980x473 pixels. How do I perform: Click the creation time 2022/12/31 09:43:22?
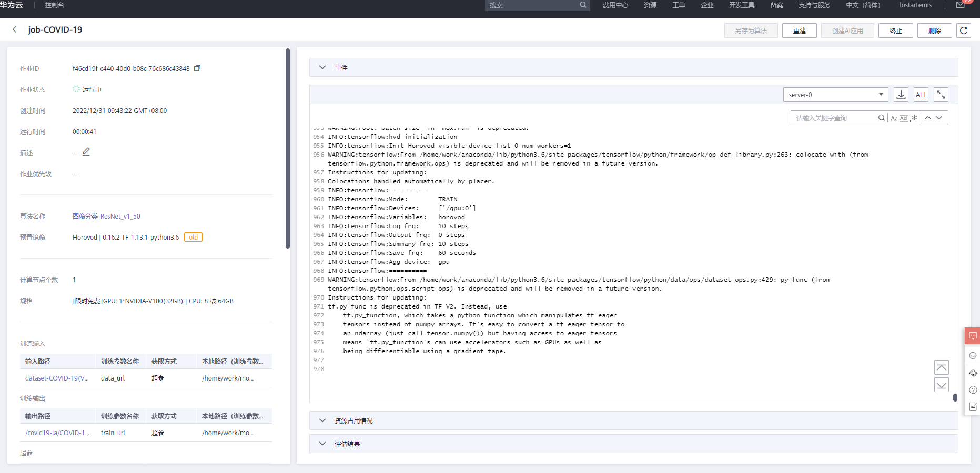(120, 110)
